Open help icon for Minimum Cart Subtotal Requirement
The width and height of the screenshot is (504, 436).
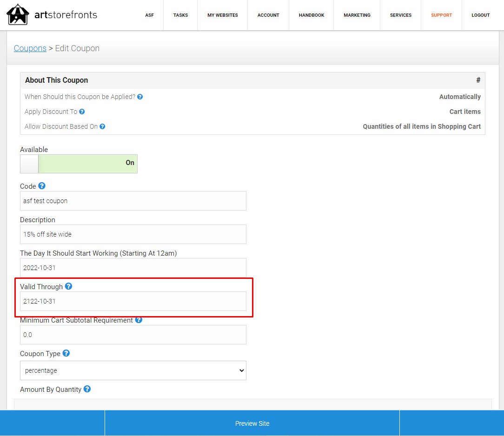coord(139,320)
